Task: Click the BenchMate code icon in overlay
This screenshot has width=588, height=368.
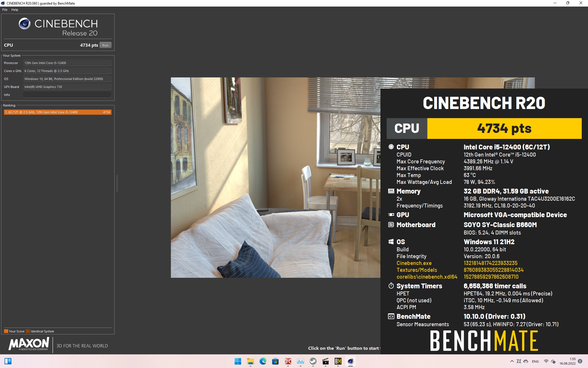Action: [x=391, y=316]
